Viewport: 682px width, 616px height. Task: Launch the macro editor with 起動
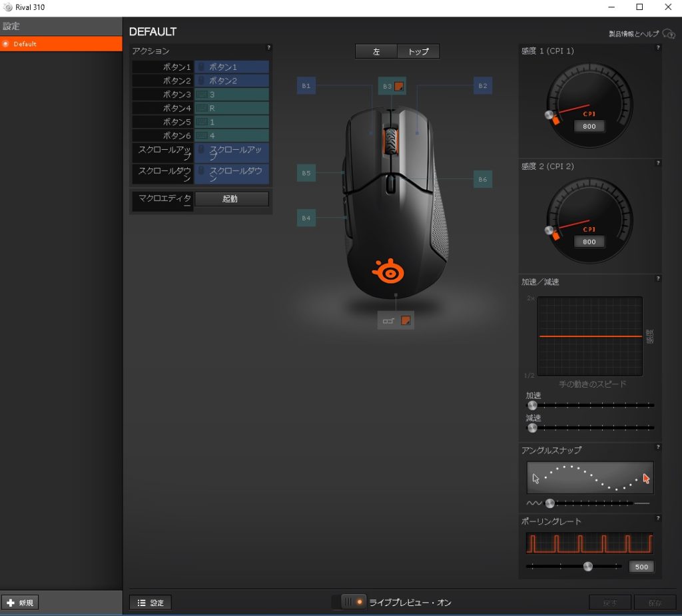click(x=231, y=199)
